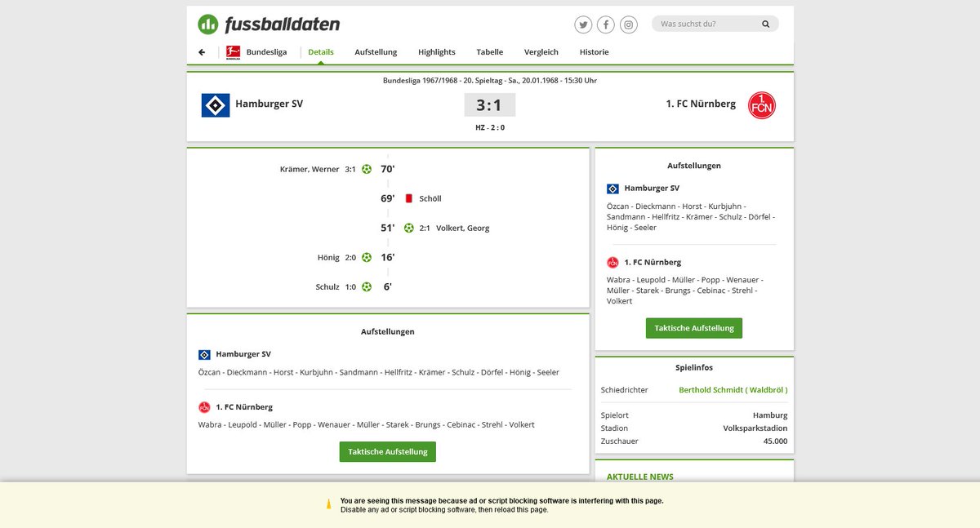Click Nürnberg crest in sidebar lineups
The width and height of the screenshot is (980, 528).
[612, 263]
